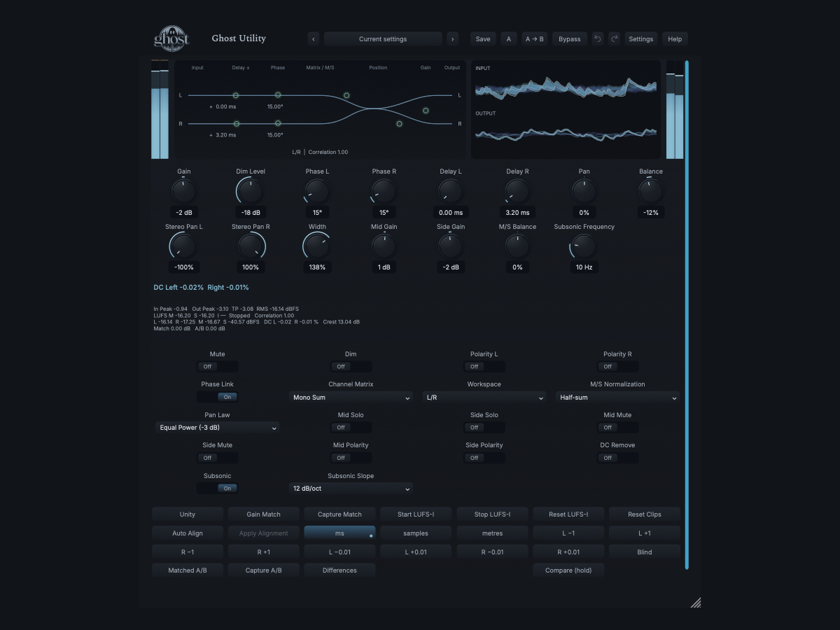This screenshot has width=840, height=630.
Task: Select the ms delay unit
Action: click(x=339, y=533)
